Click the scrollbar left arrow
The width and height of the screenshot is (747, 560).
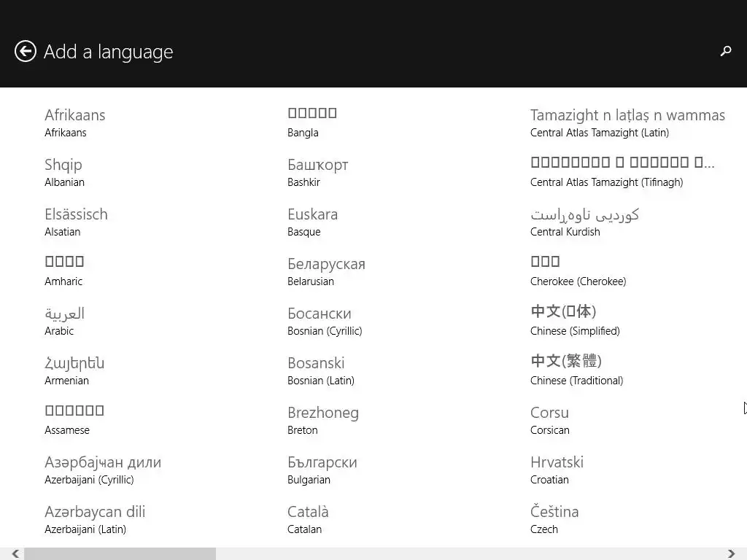pyautogui.click(x=15, y=553)
